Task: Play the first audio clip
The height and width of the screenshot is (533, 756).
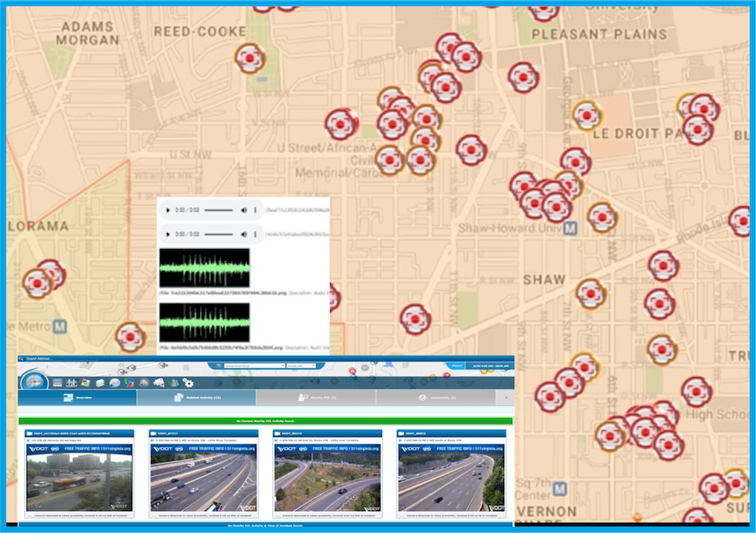Action: point(168,210)
